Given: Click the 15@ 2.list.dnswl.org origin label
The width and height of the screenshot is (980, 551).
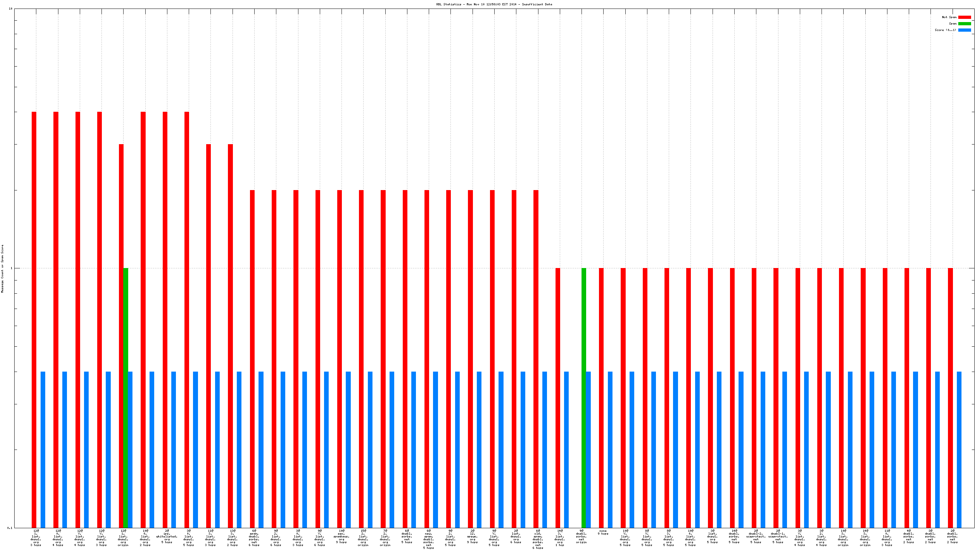Looking at the screenshot, I should tap(363, 538).
